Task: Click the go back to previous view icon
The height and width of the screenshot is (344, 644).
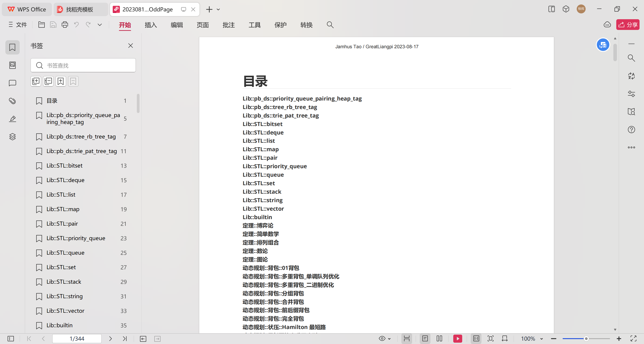Action: [143, 339]
